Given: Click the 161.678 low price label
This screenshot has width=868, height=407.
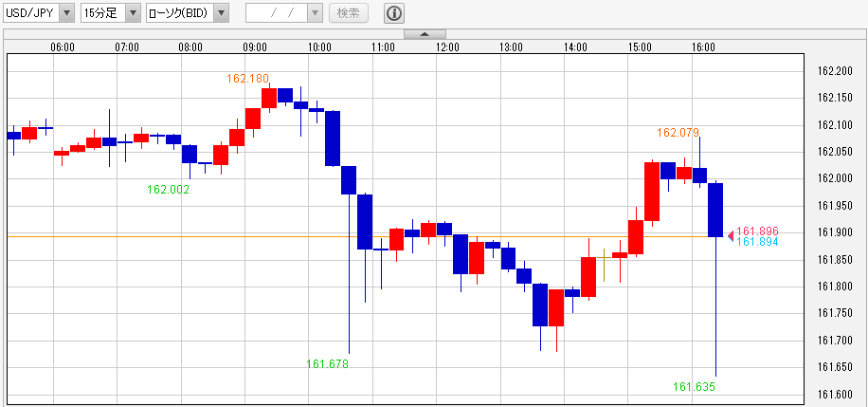Looking at the screenshot, I should click(x=327, y=363).
